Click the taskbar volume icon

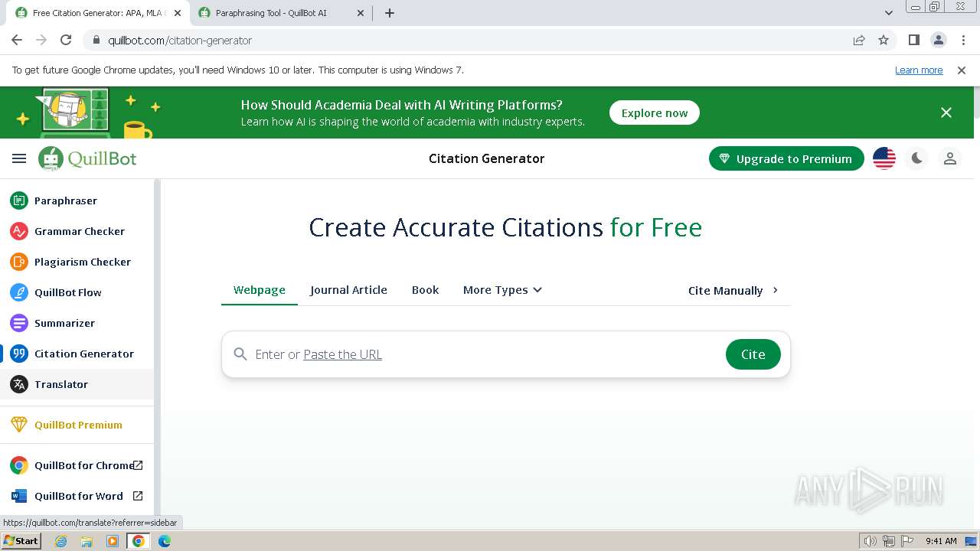[870, 541]
